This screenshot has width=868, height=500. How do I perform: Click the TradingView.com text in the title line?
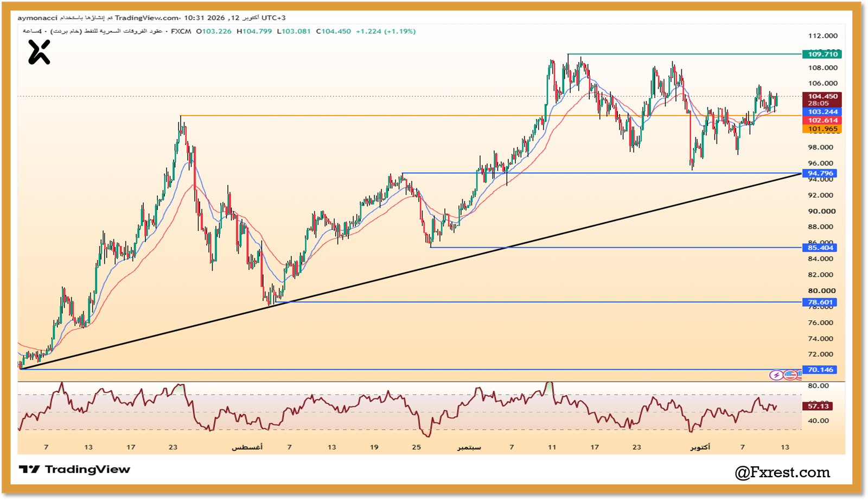pos(147,18)
